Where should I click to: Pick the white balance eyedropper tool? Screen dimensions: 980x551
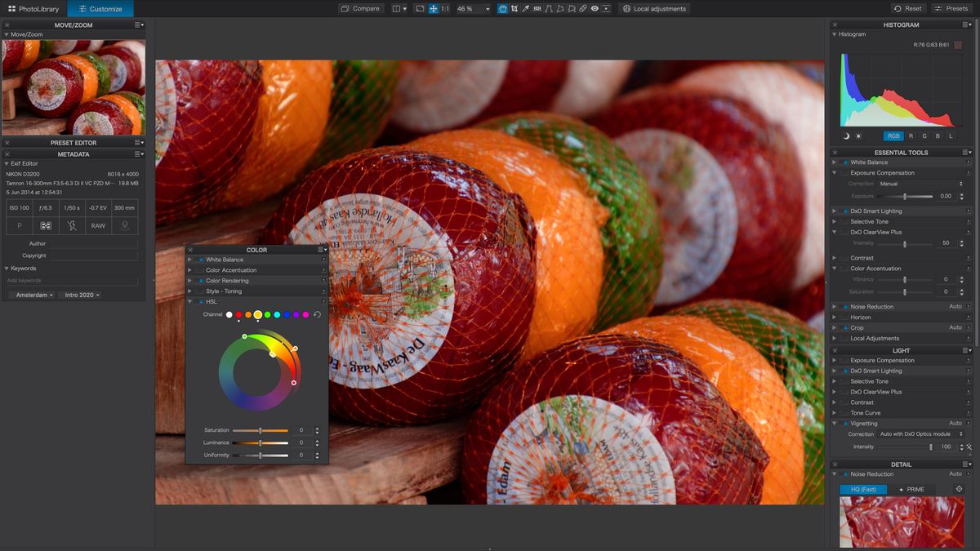(x=525, y=8)
